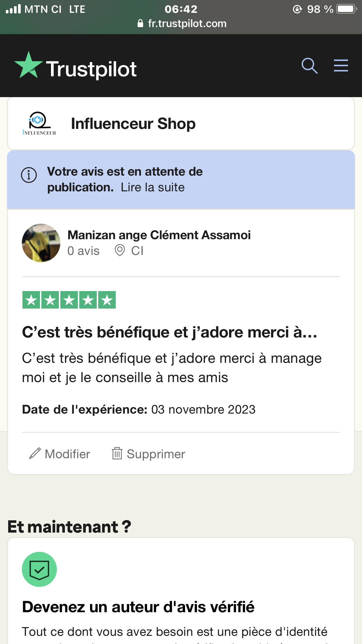
Task: Tap the trash can icon
Action: coord(117,454)
